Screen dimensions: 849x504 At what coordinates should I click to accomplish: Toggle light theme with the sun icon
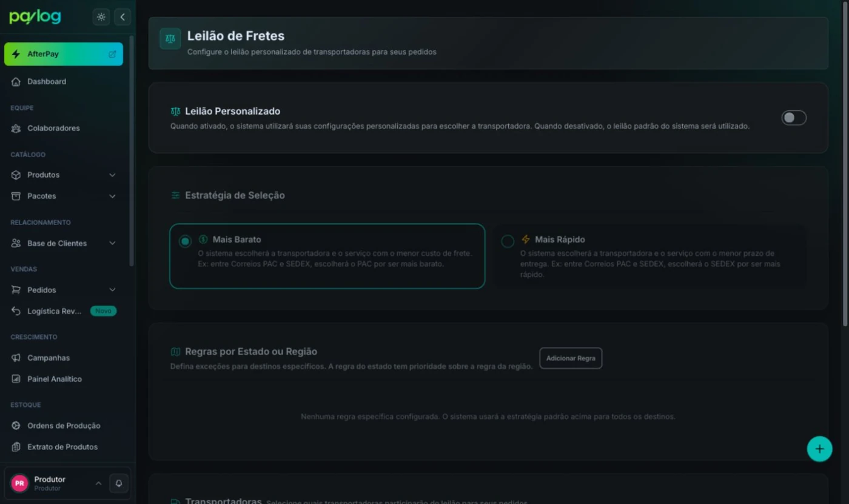[101, 17]
